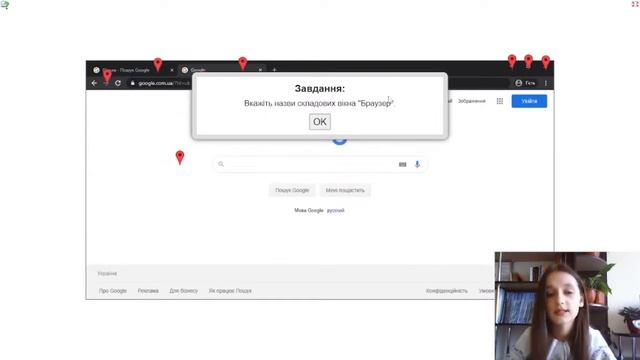The height and width of the screenshot is (360, 640).
Task: Reload the page with the refresh icon
Action: pyautogui.click(x=118, y=83)
